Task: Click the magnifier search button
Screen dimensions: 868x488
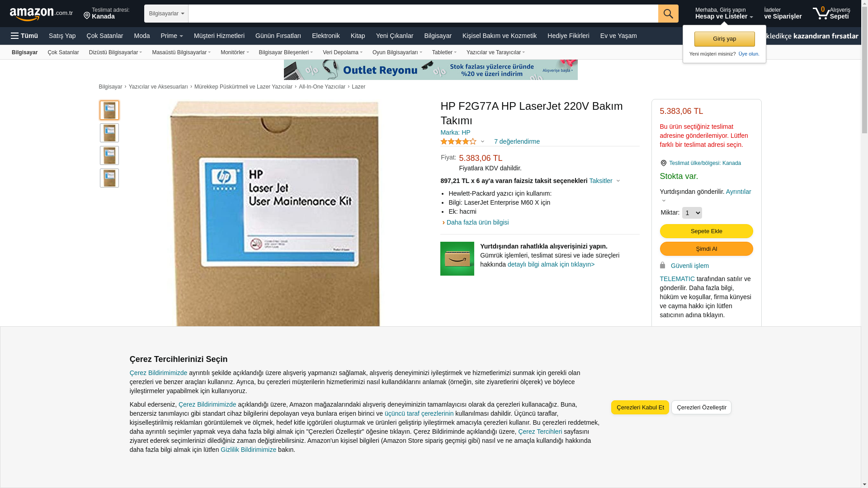Action: (668, 14)
